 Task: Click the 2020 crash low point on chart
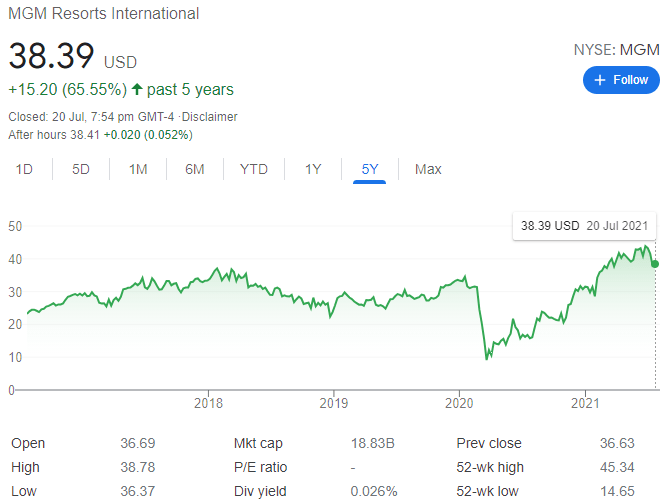(x=487, y=357)
